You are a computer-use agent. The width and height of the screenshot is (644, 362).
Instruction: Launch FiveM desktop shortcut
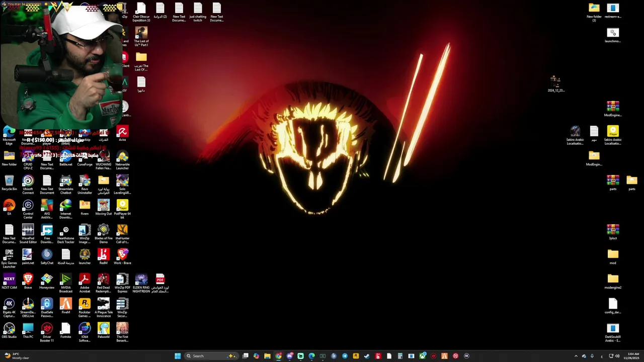(x=66, y=306)
